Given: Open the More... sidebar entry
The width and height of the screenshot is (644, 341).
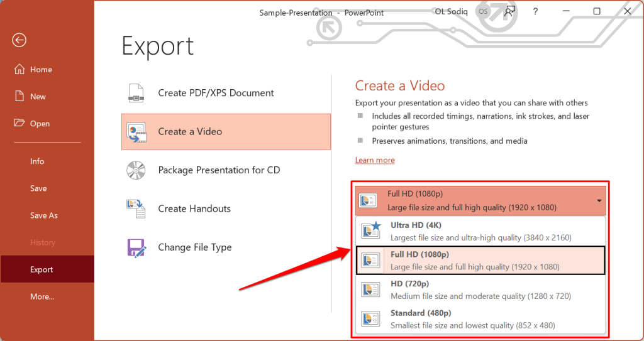Looking at the screenshot, I should click(x=42, y=296).
